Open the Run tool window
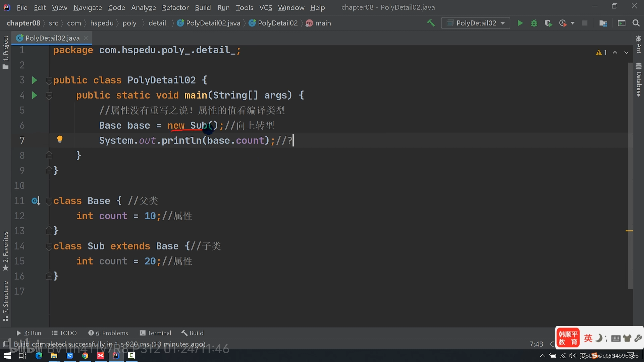Image resolution: width=644 pixels, height=362 pixels. (29, 333)
